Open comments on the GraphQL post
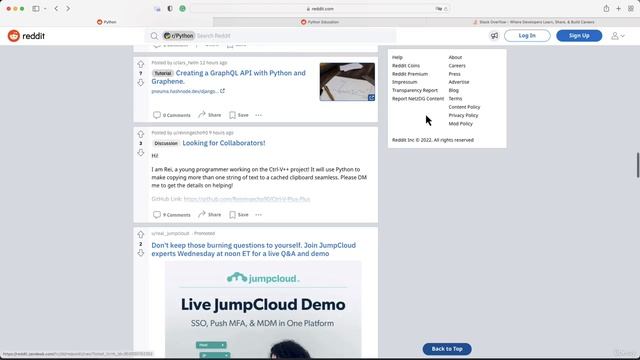The image size is (640, 360). click(x=172, y=115)
